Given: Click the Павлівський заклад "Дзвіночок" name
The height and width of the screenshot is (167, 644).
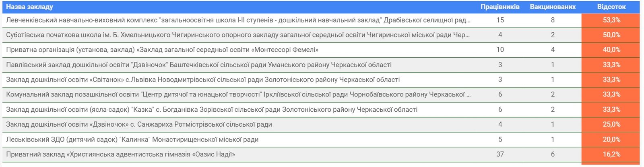Looking at the screenshot, I should [199, 65].
